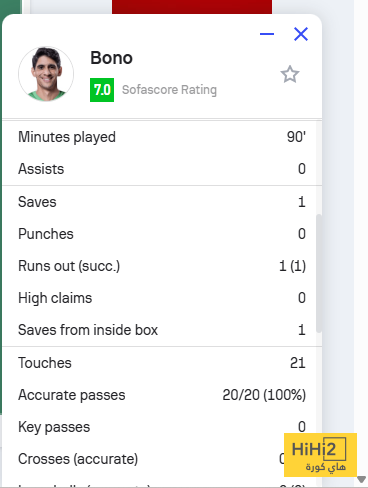The image size is (368, 488).
Task: Click the page scroll down arrow
Action: tap(361, 479)
